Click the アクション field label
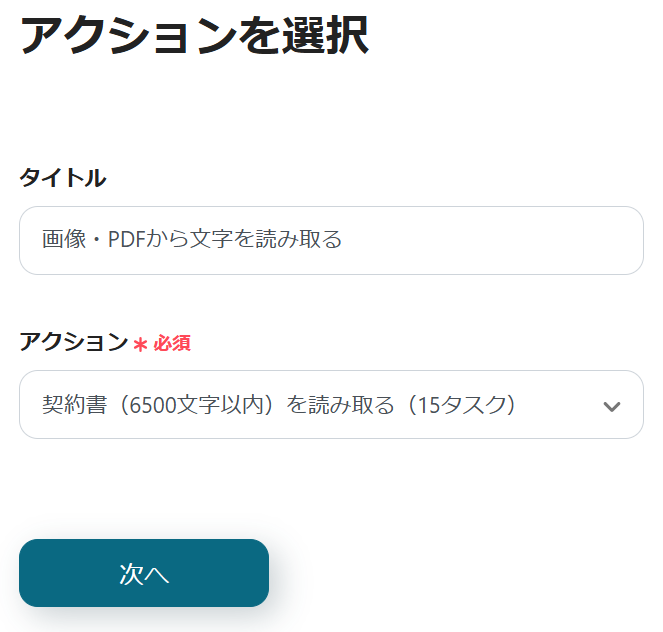 click(x=73, y=342)
